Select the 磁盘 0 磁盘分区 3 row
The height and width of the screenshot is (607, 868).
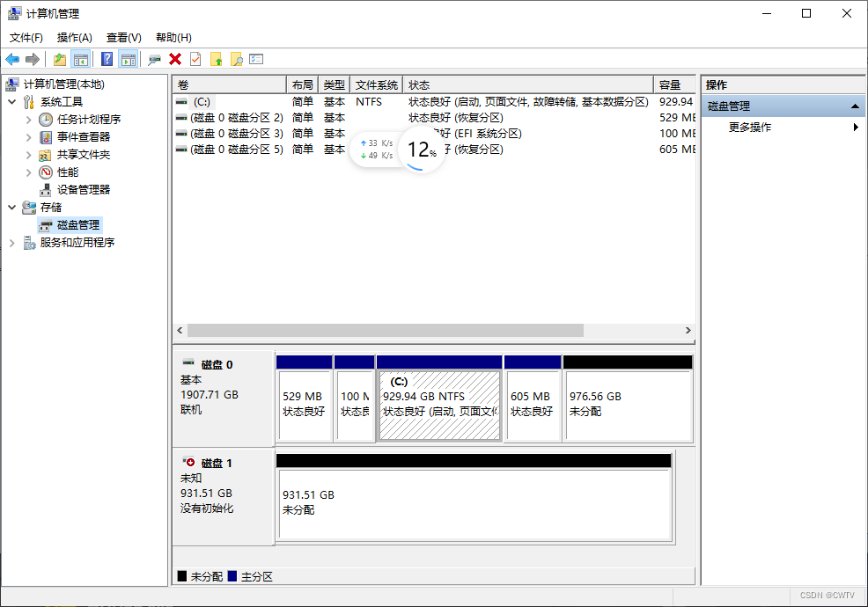[x=435, y=134]
